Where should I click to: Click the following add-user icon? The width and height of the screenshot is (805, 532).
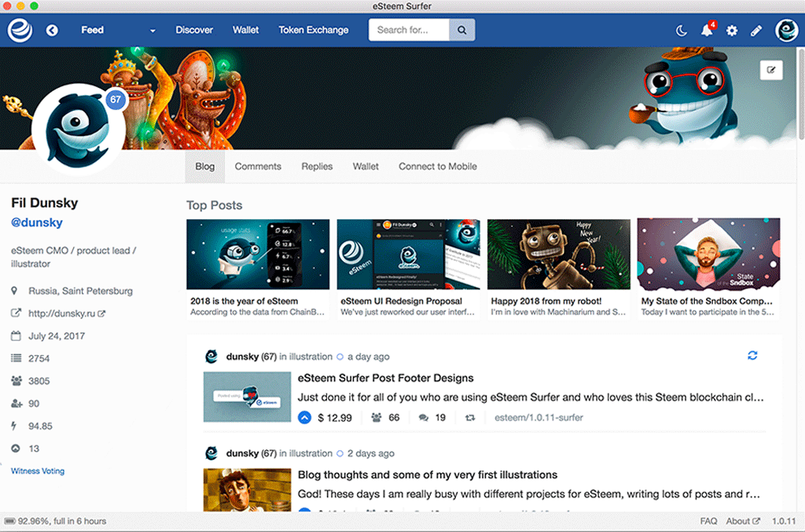tap(17, 403)
